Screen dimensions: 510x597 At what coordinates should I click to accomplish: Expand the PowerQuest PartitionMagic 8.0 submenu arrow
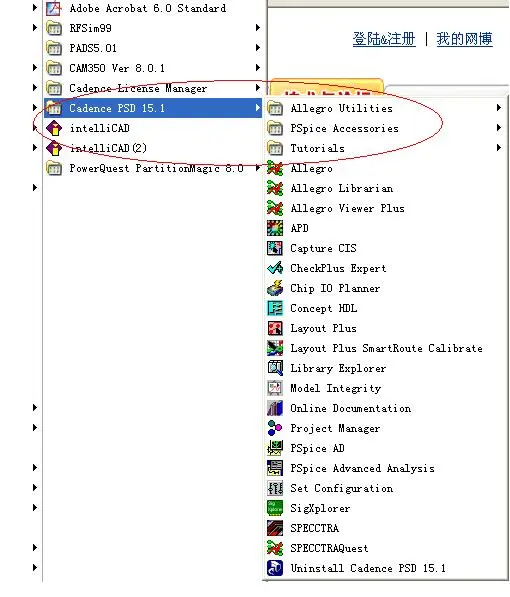[x=258, y=168]
